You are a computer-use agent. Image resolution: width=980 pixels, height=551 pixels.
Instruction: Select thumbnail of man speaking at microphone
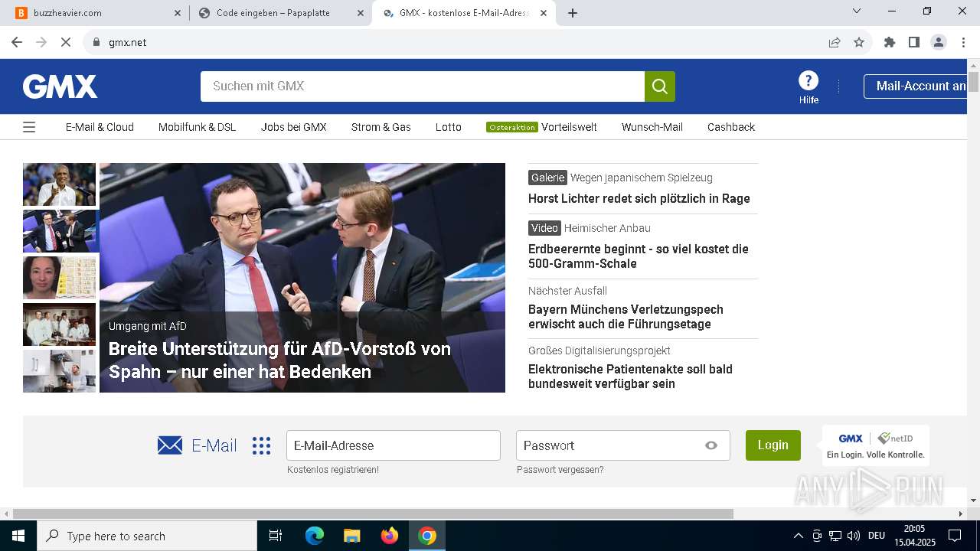tap(59, 184)
